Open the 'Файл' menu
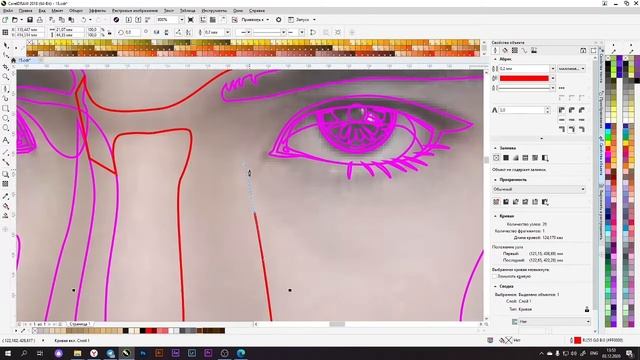 [8, 11]
